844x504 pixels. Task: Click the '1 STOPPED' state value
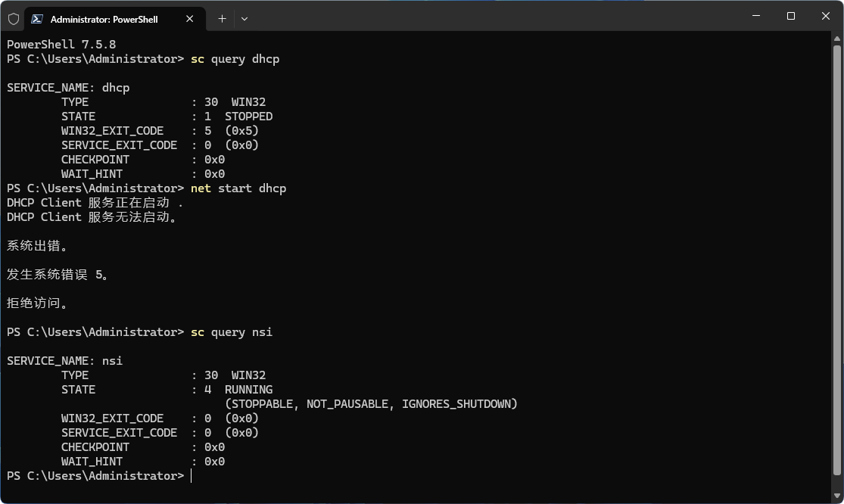coord(238,117)
